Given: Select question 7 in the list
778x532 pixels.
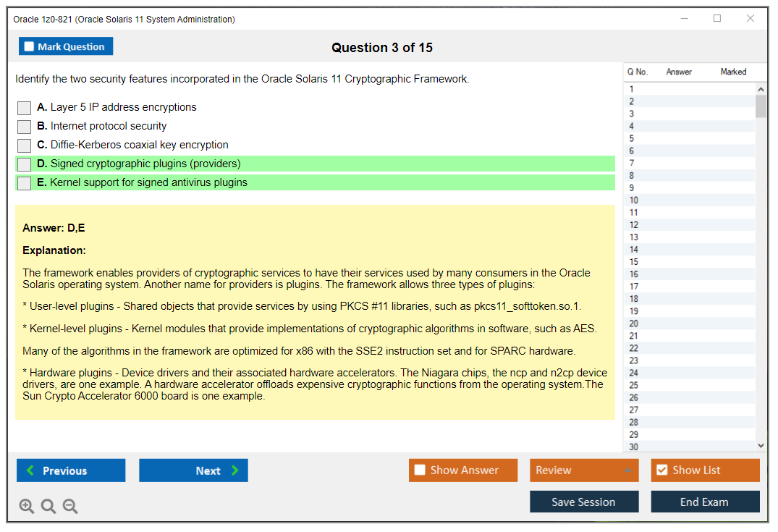Looking at the screenshot, I should (x=632, y=163).
